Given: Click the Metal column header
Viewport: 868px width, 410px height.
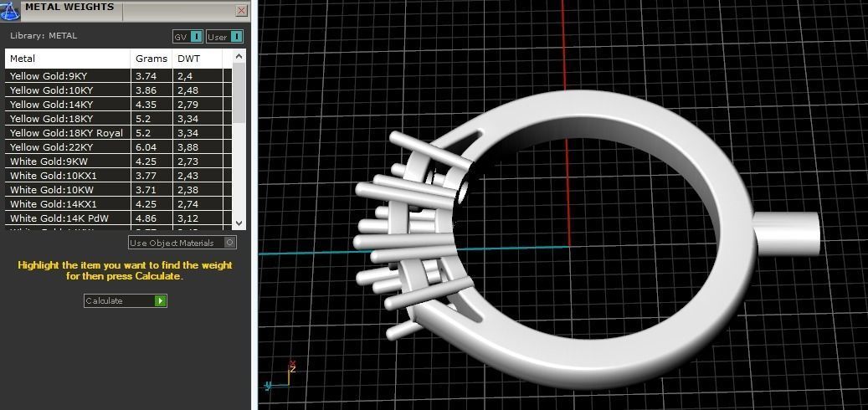Looking at the screenshot, I should tap(68, 59).
